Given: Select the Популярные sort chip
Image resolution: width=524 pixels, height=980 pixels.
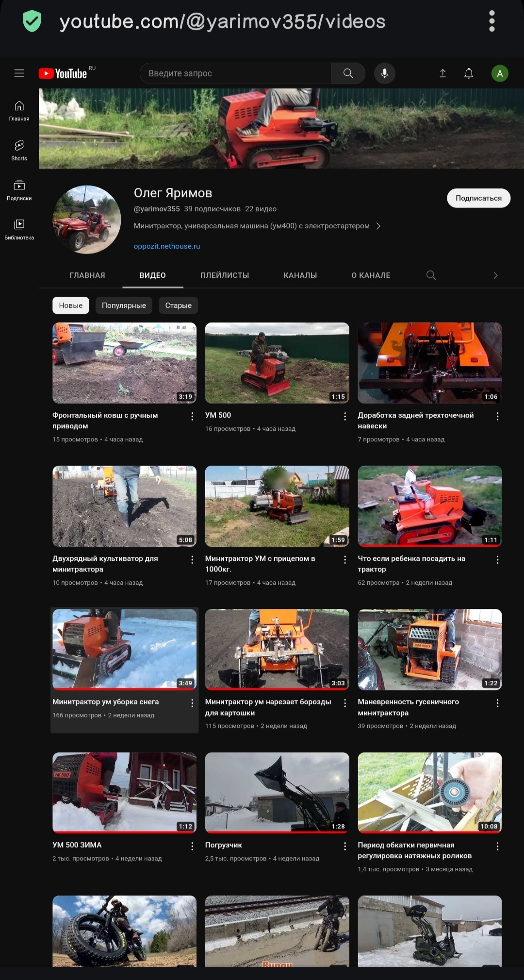Looking at the screenshot, I should (124, 305).
